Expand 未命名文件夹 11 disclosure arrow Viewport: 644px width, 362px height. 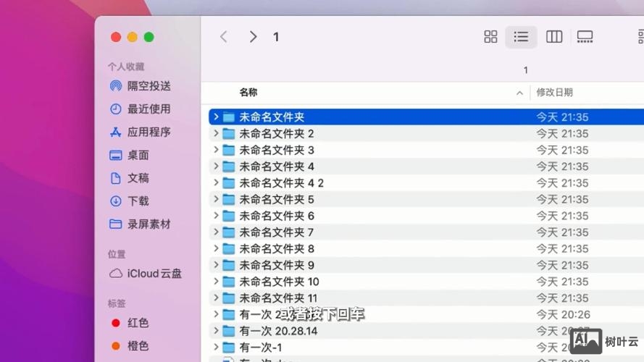(x=216, y=298)
